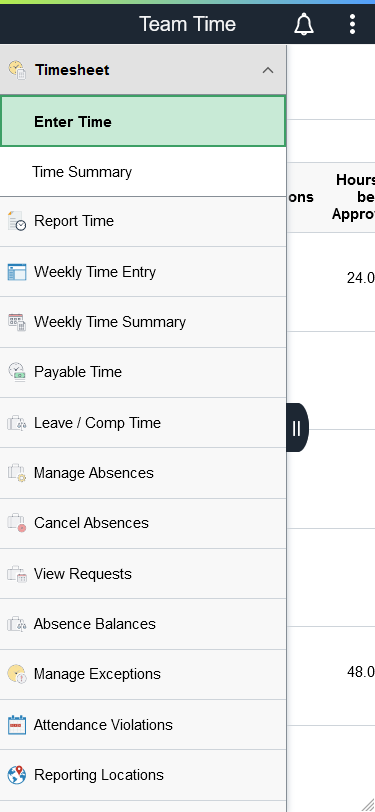The height and width of the screenshot is (812, 375).
Task: Click the Manage Exceptions icon
Action: click(x=17, y=674)
